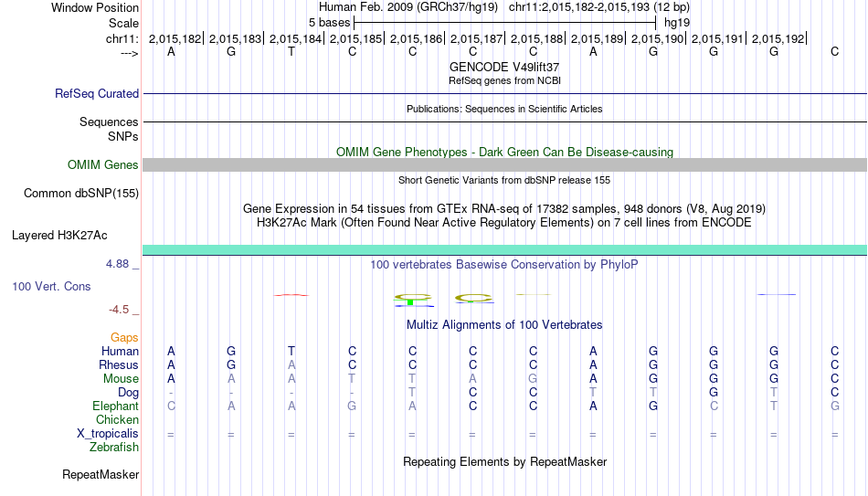Click position marker 2,015,190 on the ruler
This screenshot has width=868, height=496.
(x=657, y=38)
